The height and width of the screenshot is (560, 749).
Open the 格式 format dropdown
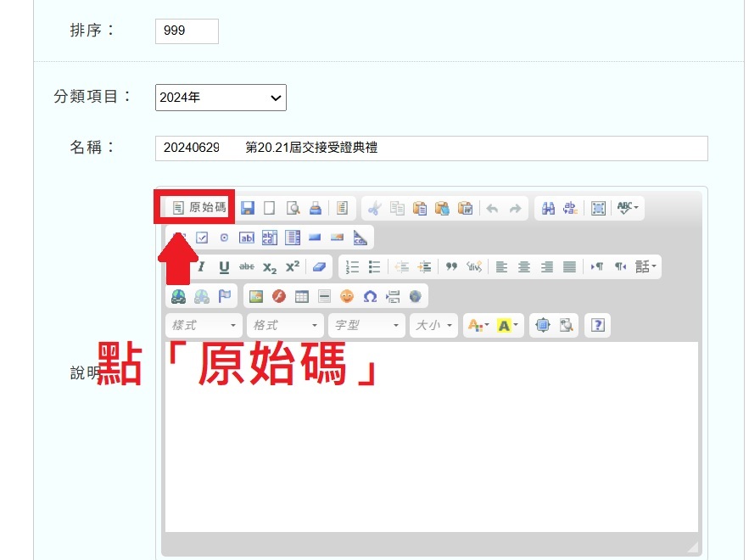pyautogui.click(x=285, y=325)
